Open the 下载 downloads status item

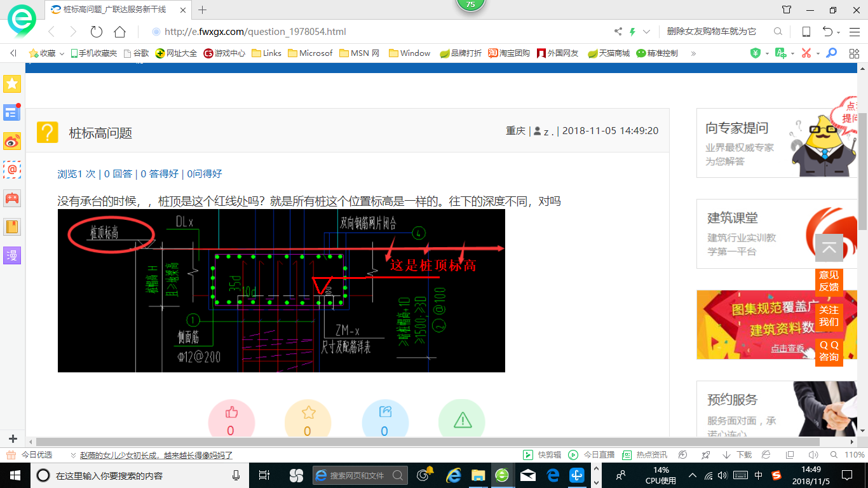point(737,455)
